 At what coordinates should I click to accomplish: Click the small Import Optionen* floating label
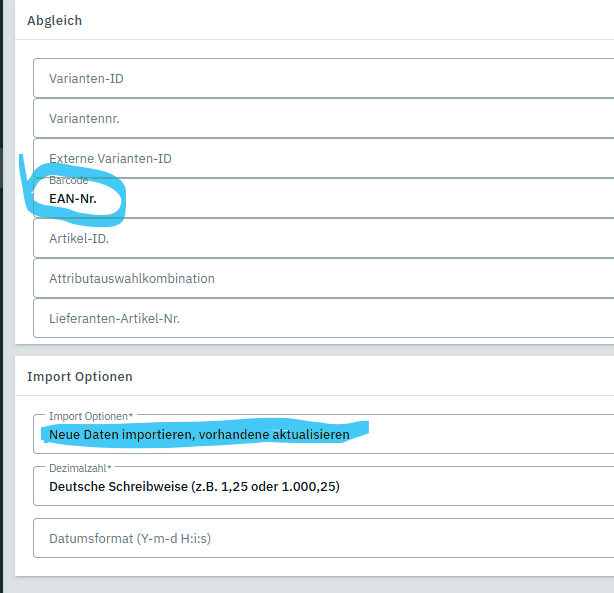(x=91, y=415)
